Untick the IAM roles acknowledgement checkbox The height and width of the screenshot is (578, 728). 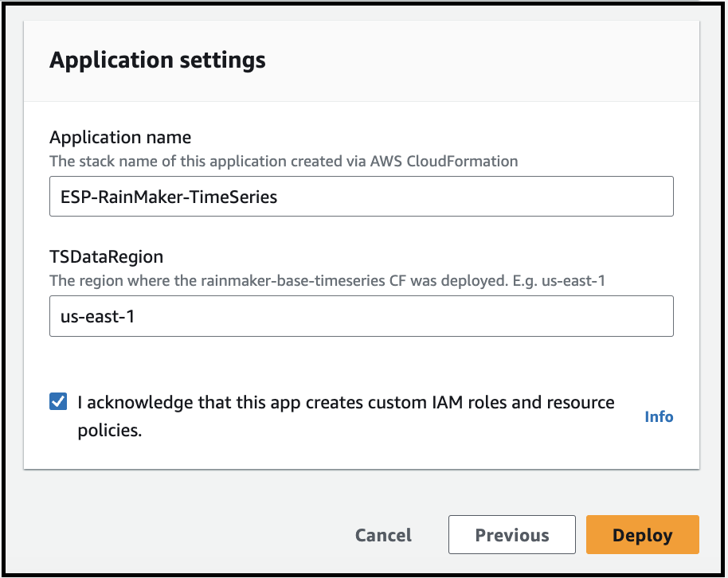point(58,401)
